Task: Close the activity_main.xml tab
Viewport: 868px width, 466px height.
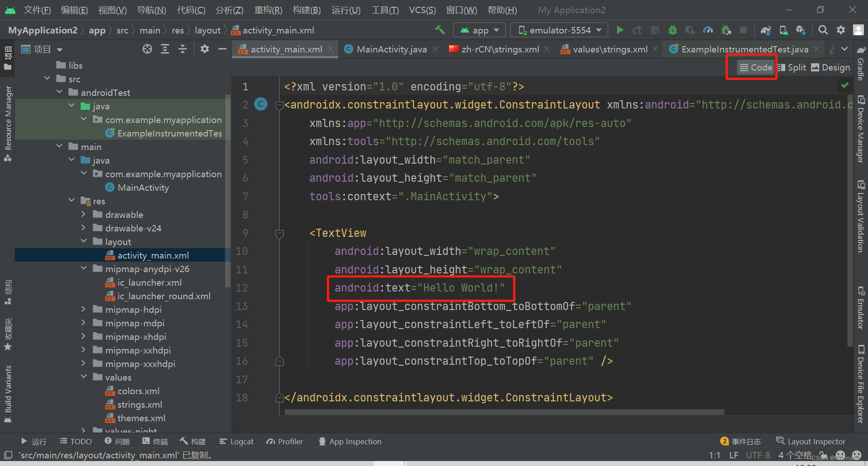Action: (x=331, y=49)
